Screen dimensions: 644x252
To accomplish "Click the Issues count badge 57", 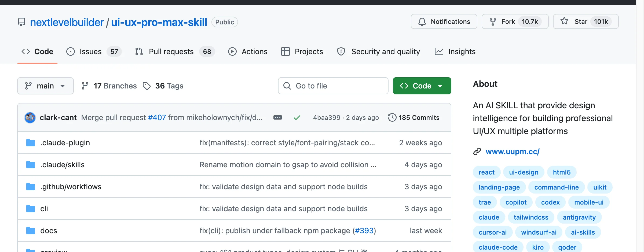I will [x=114, y=51].
